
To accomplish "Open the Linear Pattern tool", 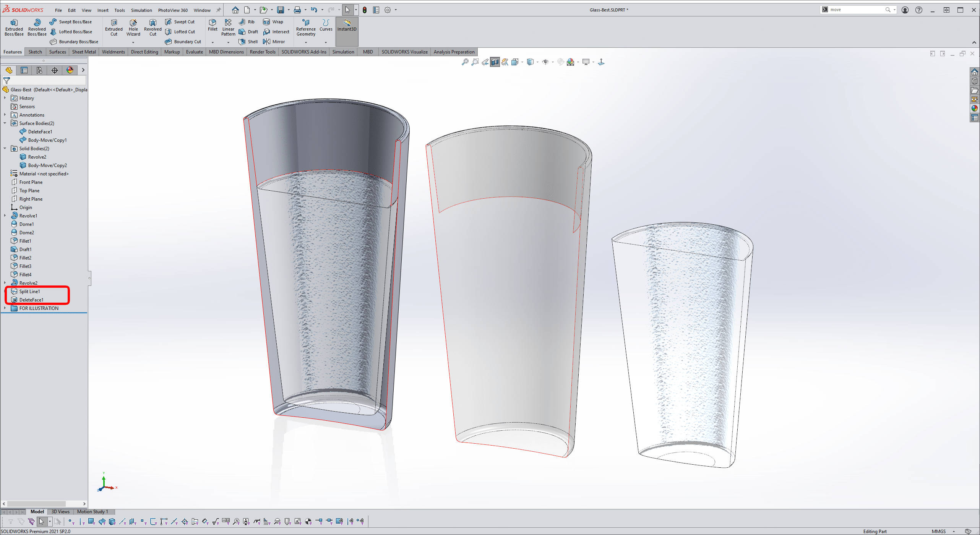I will [228, 28].
